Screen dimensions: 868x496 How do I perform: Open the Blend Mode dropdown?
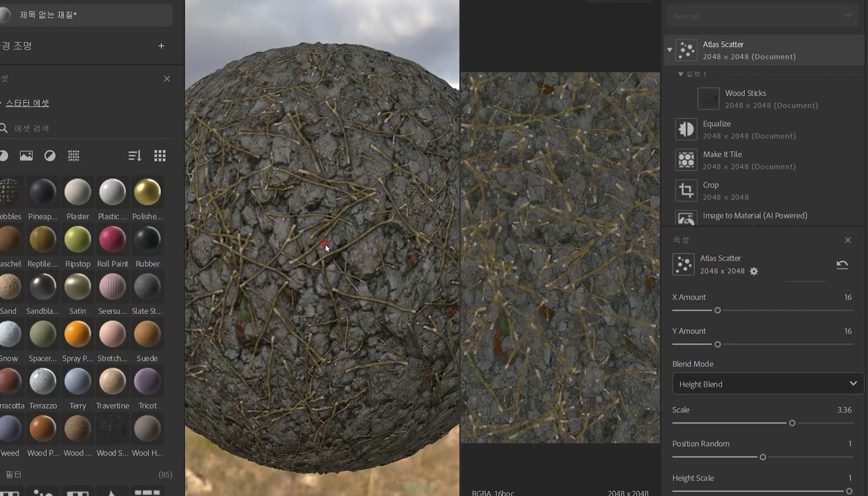(767, 384)
